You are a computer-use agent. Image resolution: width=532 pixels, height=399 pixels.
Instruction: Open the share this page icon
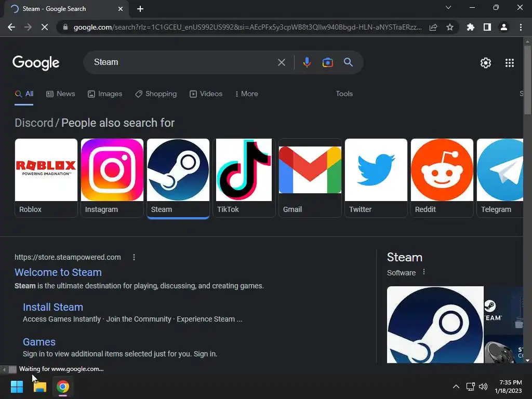pos(433,28)
